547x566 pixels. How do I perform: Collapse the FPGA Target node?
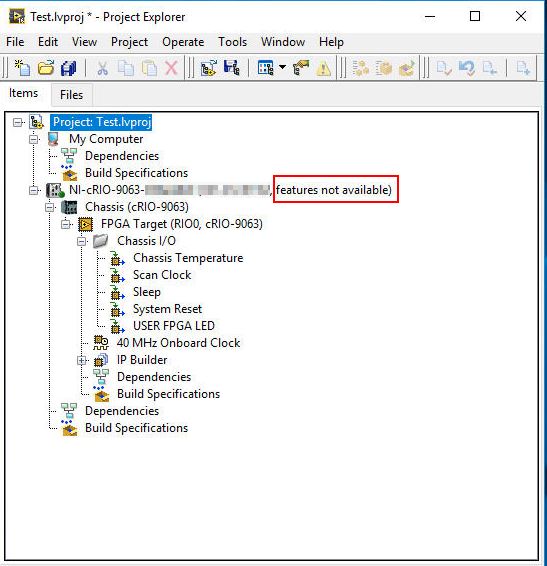click(66, 224)
